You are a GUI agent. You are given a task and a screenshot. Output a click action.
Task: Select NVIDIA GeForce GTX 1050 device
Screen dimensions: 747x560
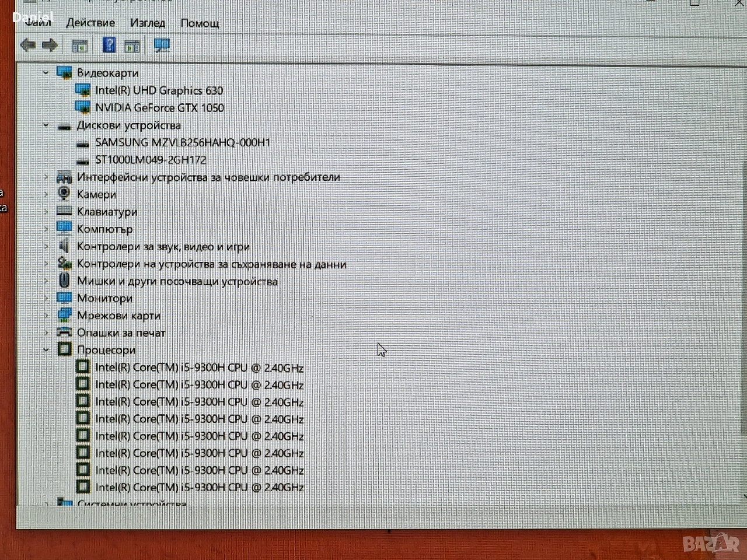tap(159, 108)
